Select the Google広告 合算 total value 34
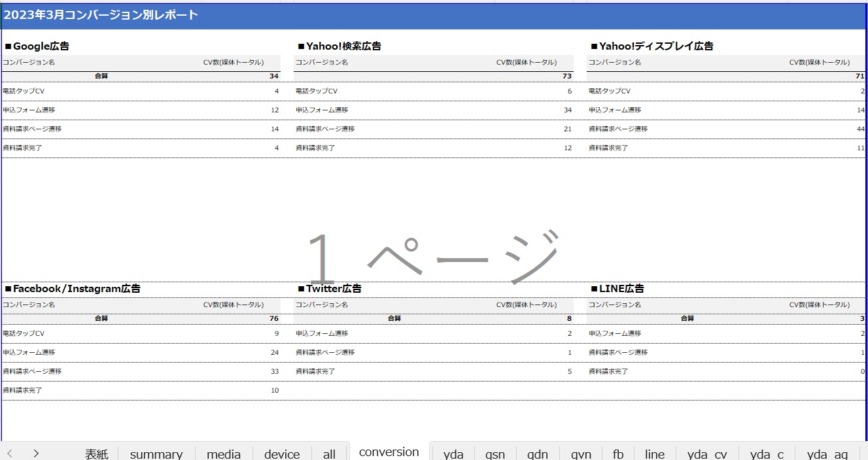 [273, 76]
